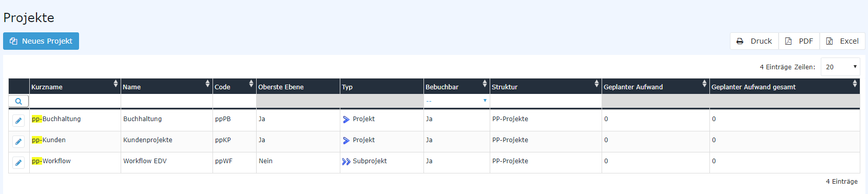The height and width of the screenshot is (194, 868).
Task: Click the Struktur filter input field
Action: [546, 101]
